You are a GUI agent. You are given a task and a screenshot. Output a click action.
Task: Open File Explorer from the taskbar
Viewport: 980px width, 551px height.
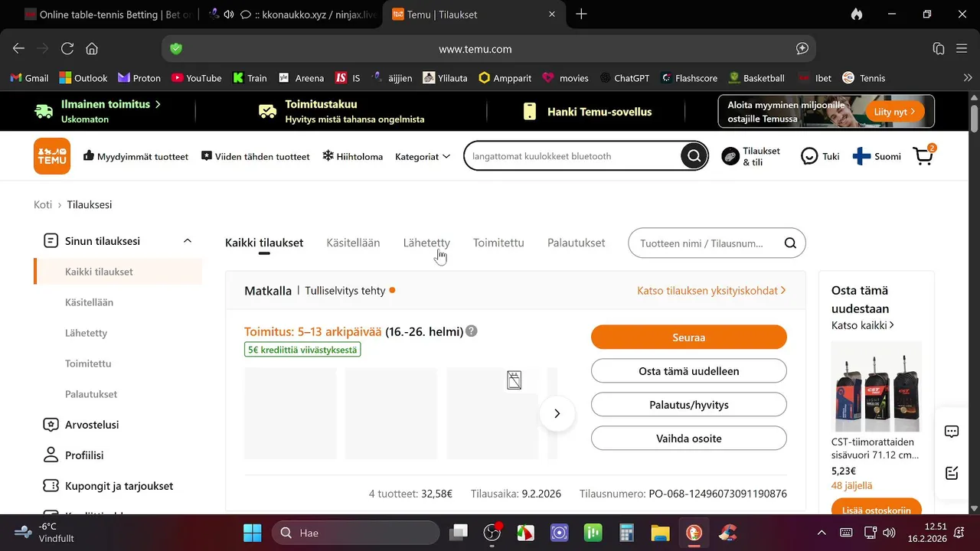point(660,533)
